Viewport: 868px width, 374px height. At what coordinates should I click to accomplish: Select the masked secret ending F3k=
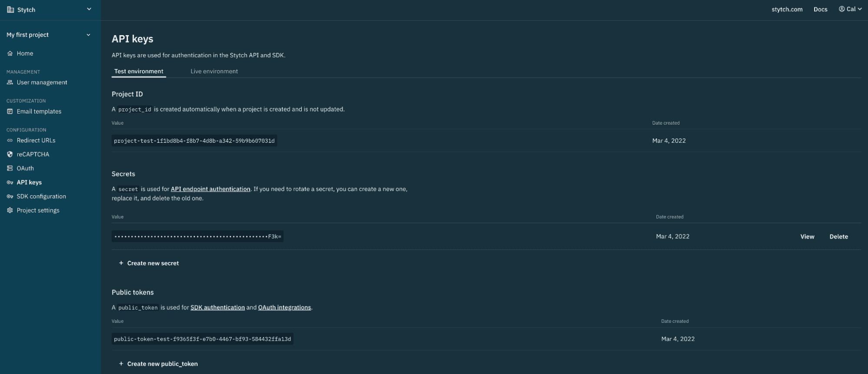(x=198, y=236)
